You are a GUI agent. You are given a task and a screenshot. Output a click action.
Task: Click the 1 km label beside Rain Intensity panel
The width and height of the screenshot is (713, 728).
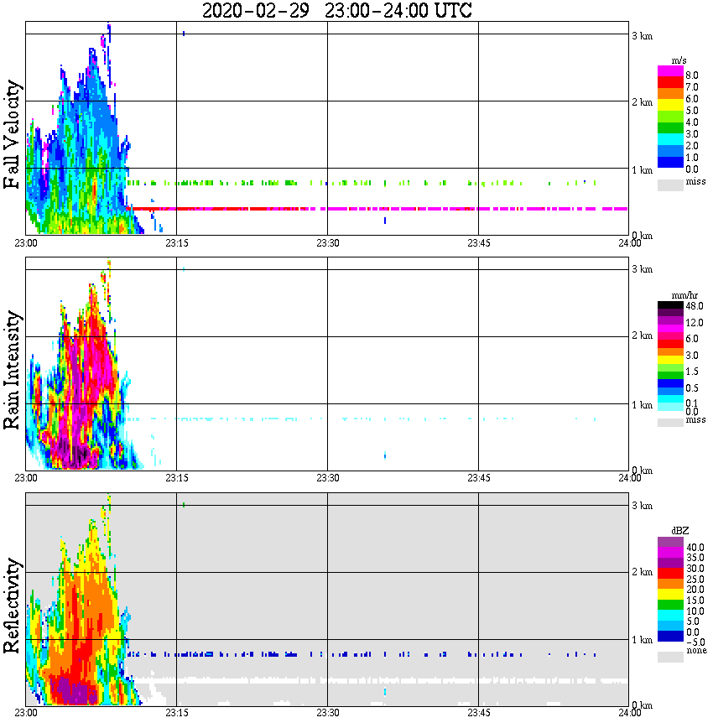(x=642, y=405)
